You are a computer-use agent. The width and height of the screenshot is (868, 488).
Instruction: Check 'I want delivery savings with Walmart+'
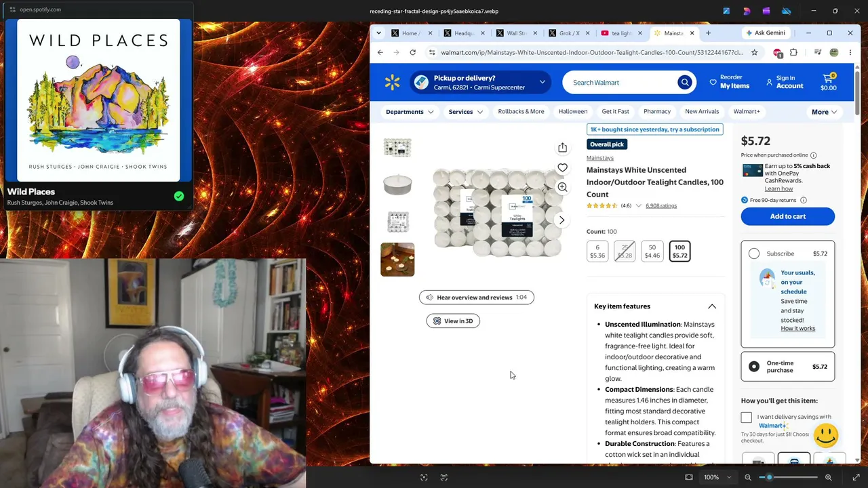coord(746,418)
